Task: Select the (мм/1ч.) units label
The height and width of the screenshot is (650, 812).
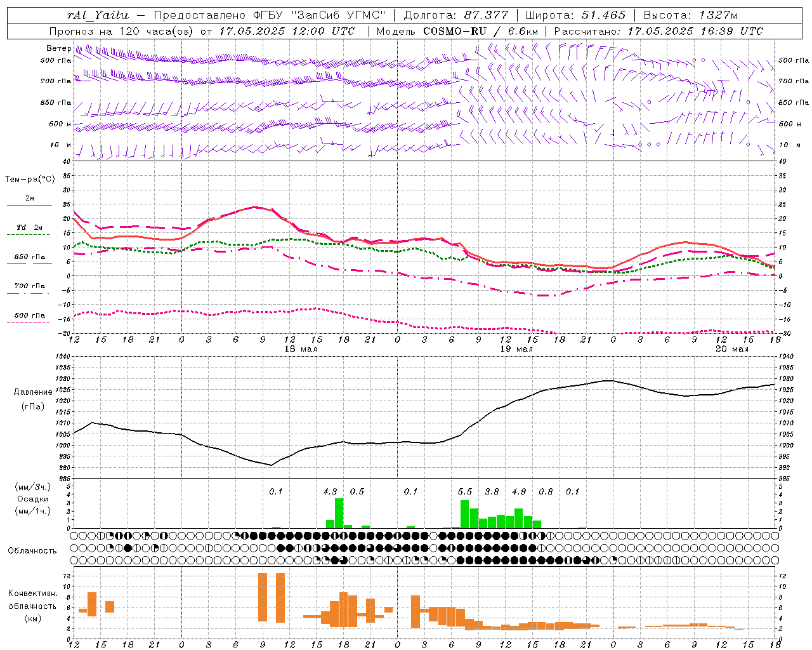Action: [33, 511]
